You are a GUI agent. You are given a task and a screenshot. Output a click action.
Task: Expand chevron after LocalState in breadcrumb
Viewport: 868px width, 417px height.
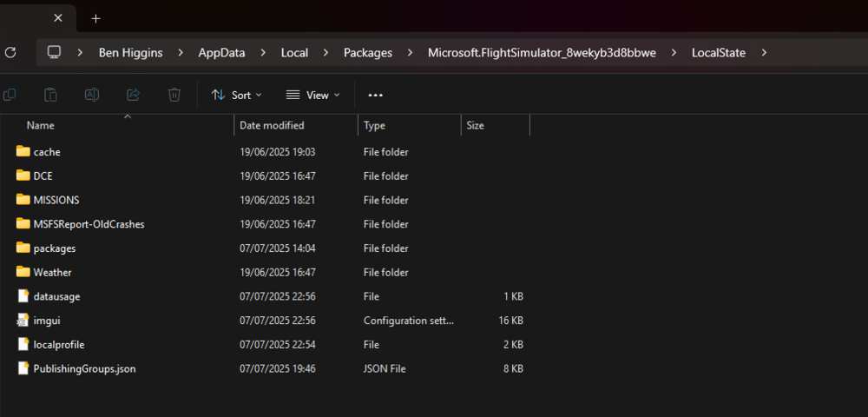pyautogui.click(x=764, y=52)
